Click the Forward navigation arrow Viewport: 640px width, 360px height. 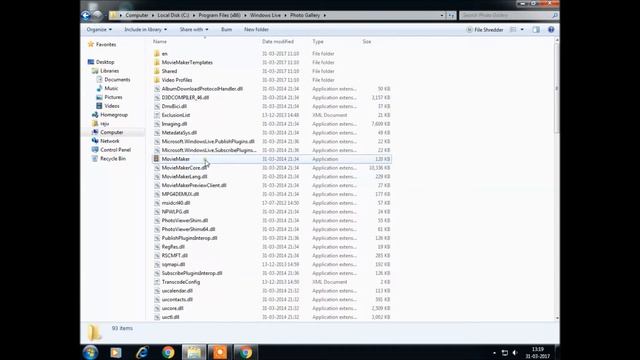pyautogui.click(x=97, y=16)
